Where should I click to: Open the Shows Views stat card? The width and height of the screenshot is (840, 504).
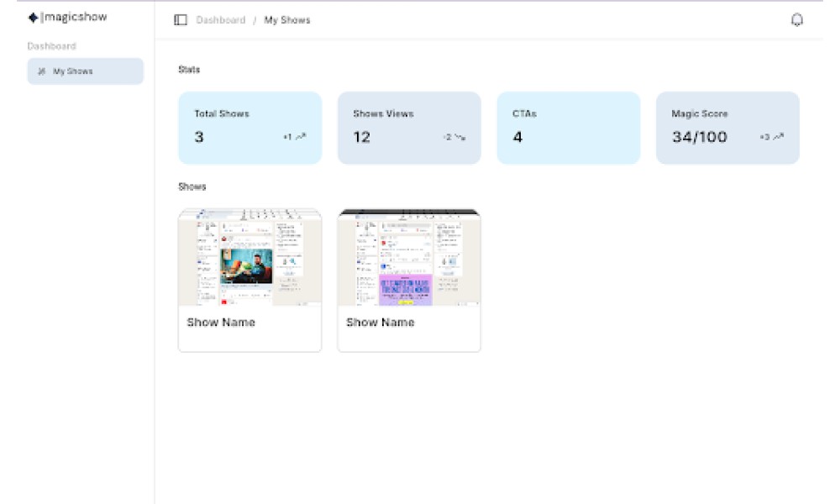[409, 128]
